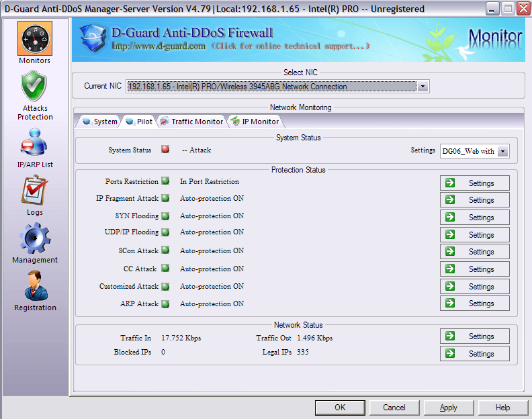Click the 'Unregistered' text in the title bar
The width and height of the screenshot is (532, 419).
point(397,9)
